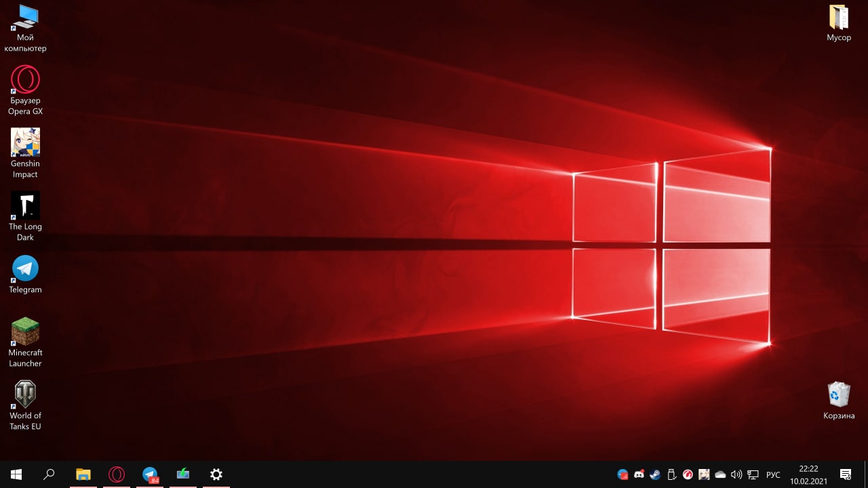
Task: Open the volume speaker control
Action: tap(736, 474)
